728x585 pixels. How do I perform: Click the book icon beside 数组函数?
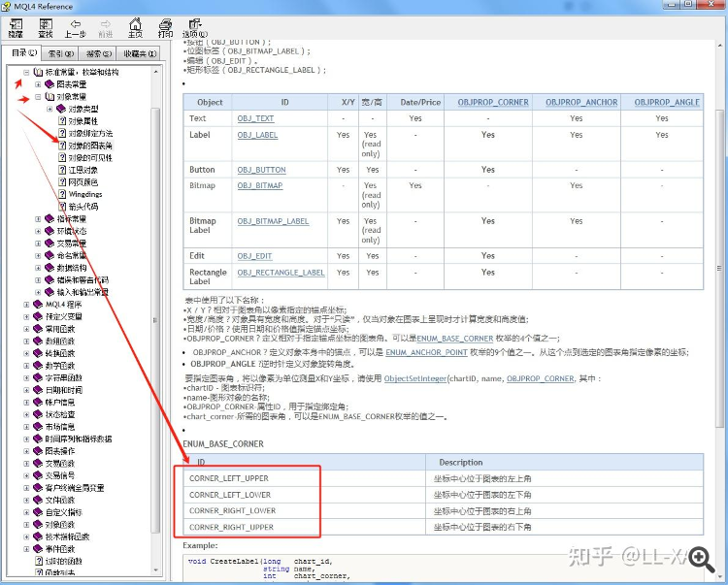pos(38,341)
